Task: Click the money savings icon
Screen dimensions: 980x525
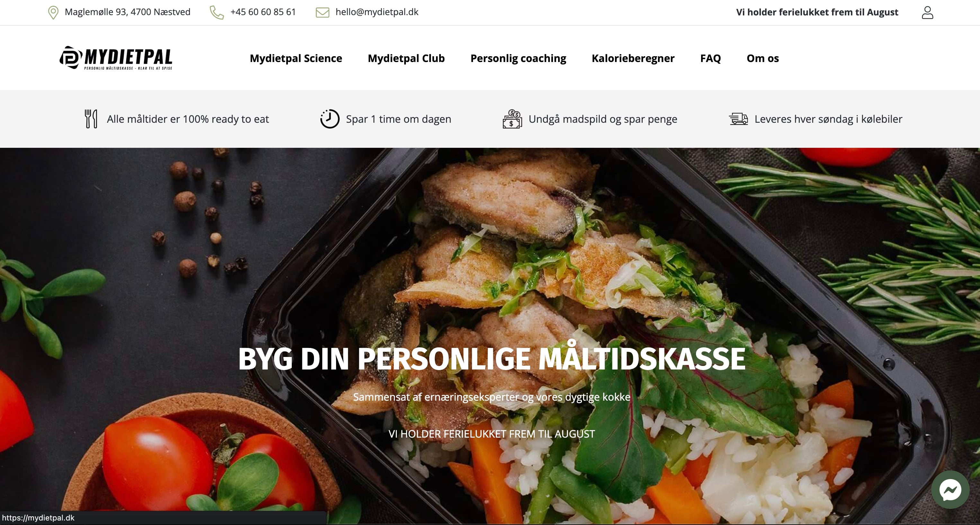Action: tap(512, 119)
